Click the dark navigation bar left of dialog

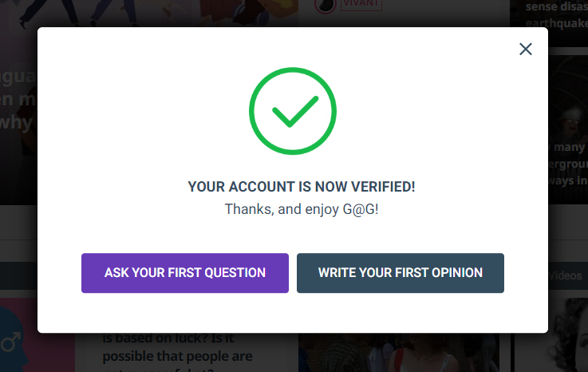point(19,275)
